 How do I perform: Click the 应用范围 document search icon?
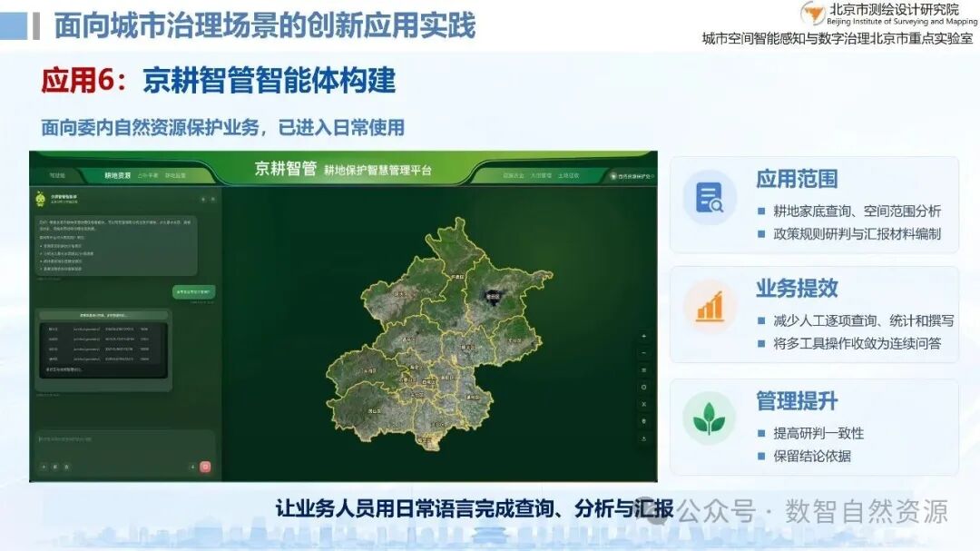coord(710,198)
